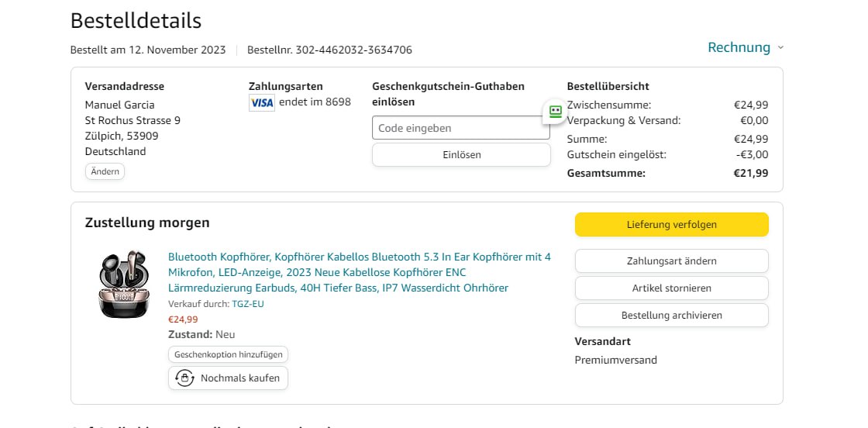Open the TGZ-EU seller link
868x428 pixels.
[x=248, y=304]
